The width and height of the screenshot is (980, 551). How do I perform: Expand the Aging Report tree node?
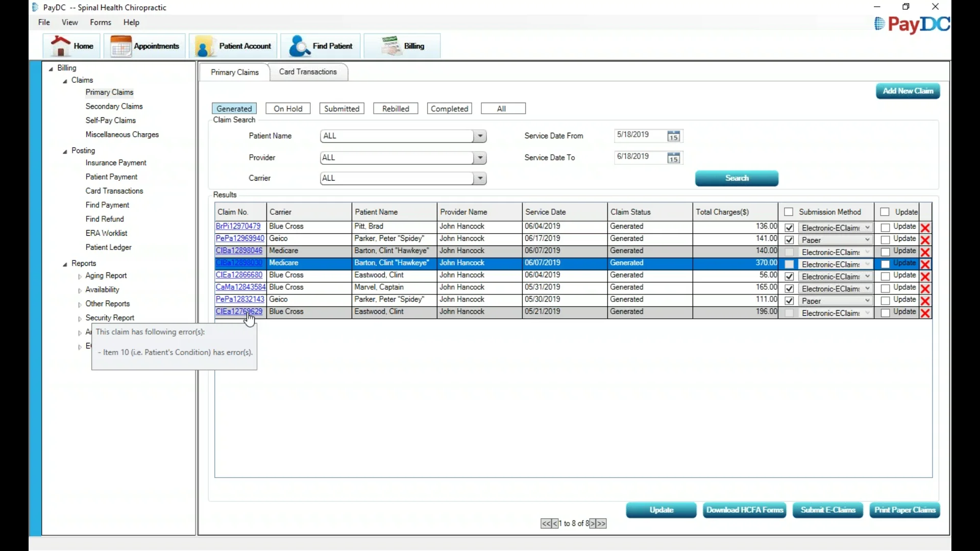coord(80,277)
